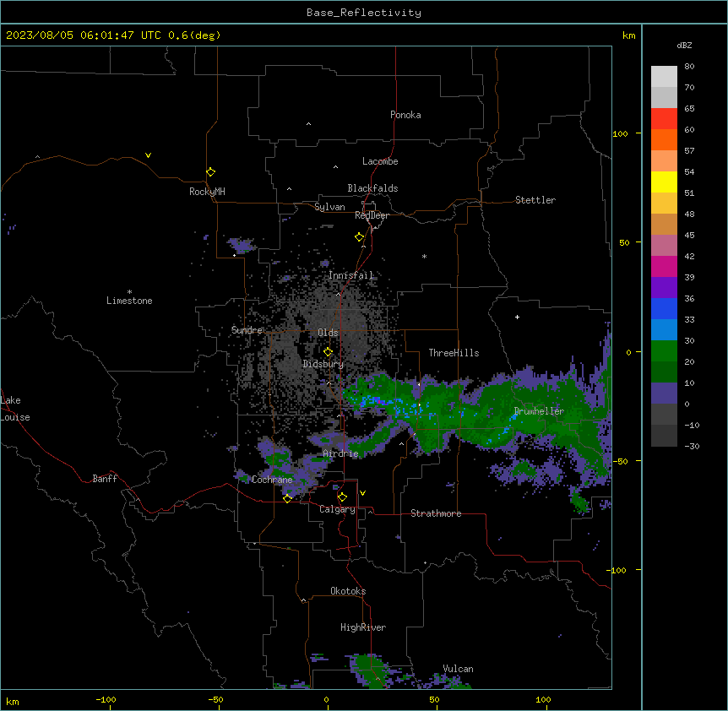Click the yellow V marker northwest of RockyMH
The image size is (728, 711).
tap(148, 155)
